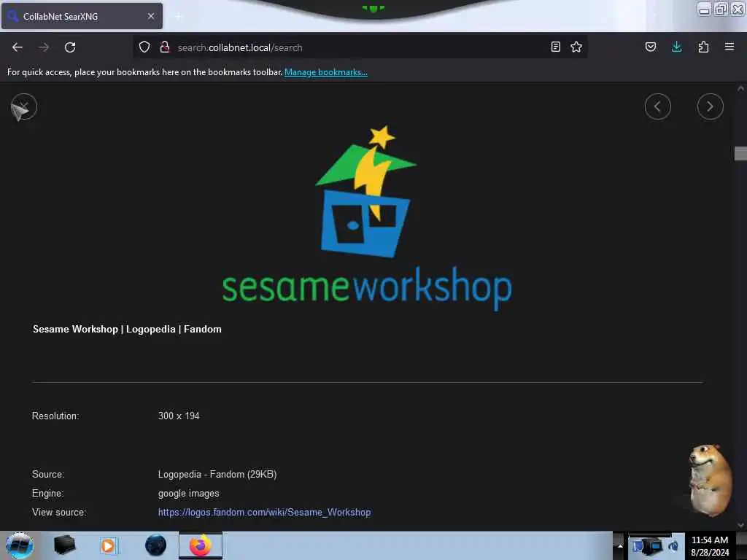Image resolution: width=747 pixels, height=560 pixels.
Task: Bookmark this page with star icon
Action: [576, 47]
